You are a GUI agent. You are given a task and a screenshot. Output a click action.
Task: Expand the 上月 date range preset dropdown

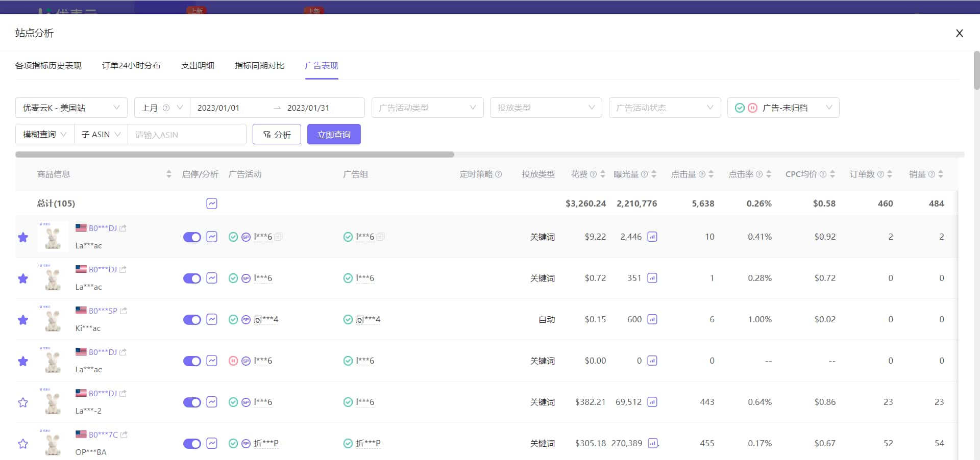[162, 108]
